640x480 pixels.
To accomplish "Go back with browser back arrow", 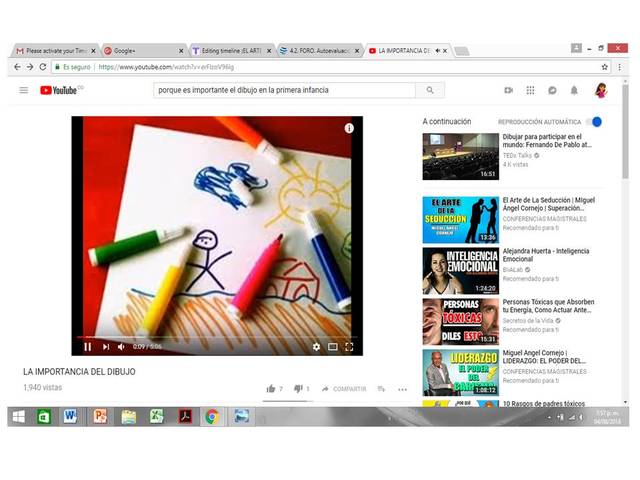I will (17, 67).
